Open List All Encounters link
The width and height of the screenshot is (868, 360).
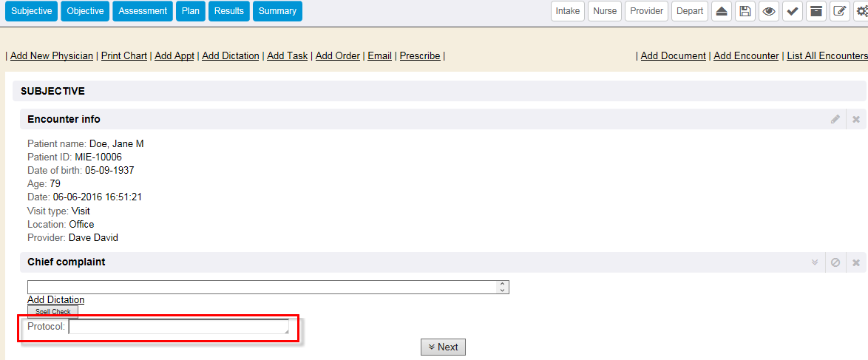[827, 56]
